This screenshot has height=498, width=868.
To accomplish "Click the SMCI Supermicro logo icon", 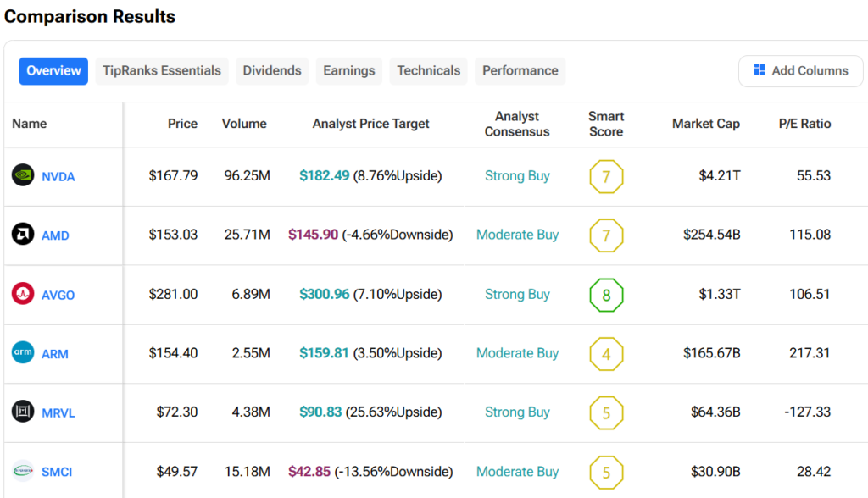I will (x=23, y=471).
